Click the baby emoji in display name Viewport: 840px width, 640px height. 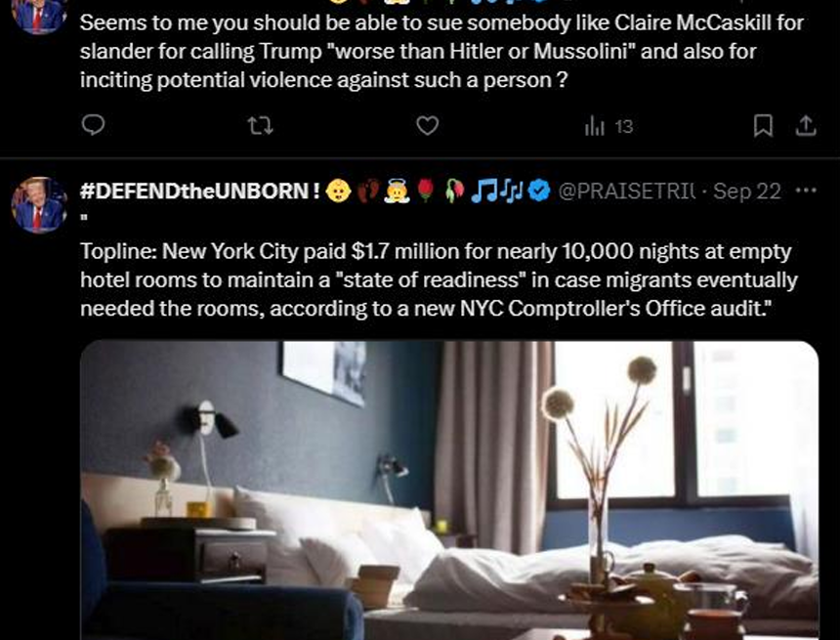tap(339, 191)
